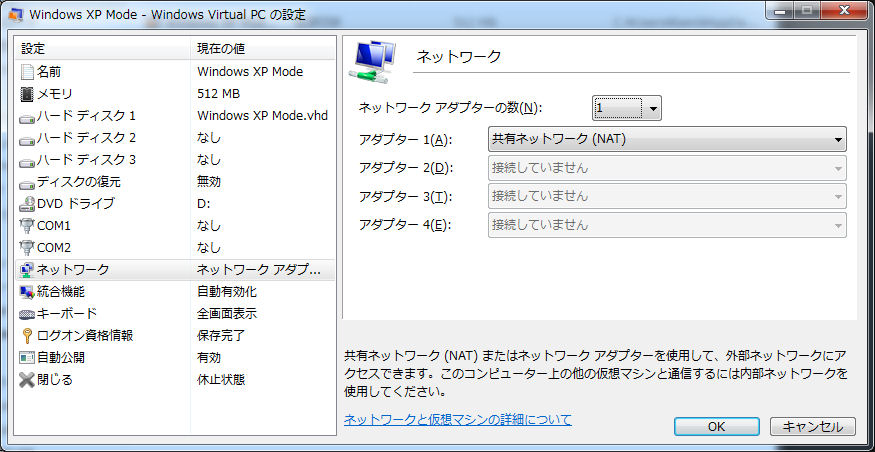Select the COM2 setting
This screenshot has height=452, width=875.
[x=175, y=248]
